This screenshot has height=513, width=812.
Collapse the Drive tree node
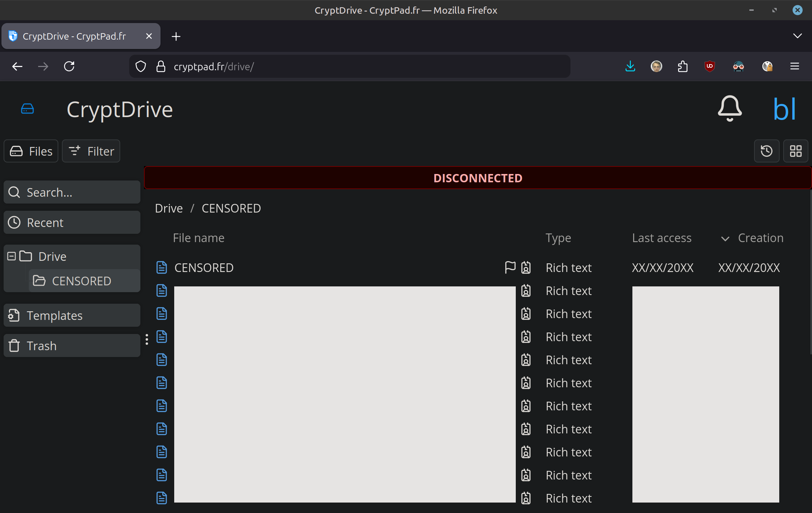(x=12, y=256)
